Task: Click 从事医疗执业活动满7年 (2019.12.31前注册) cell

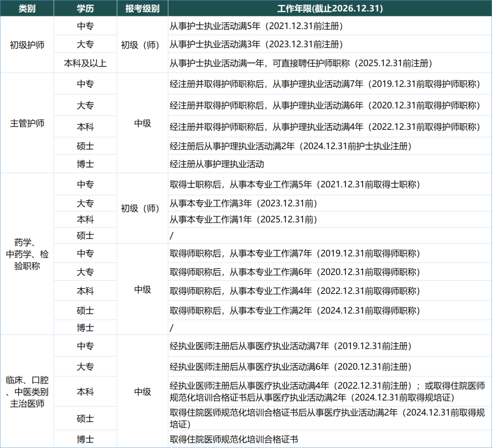Action: (x=330, y=346)
